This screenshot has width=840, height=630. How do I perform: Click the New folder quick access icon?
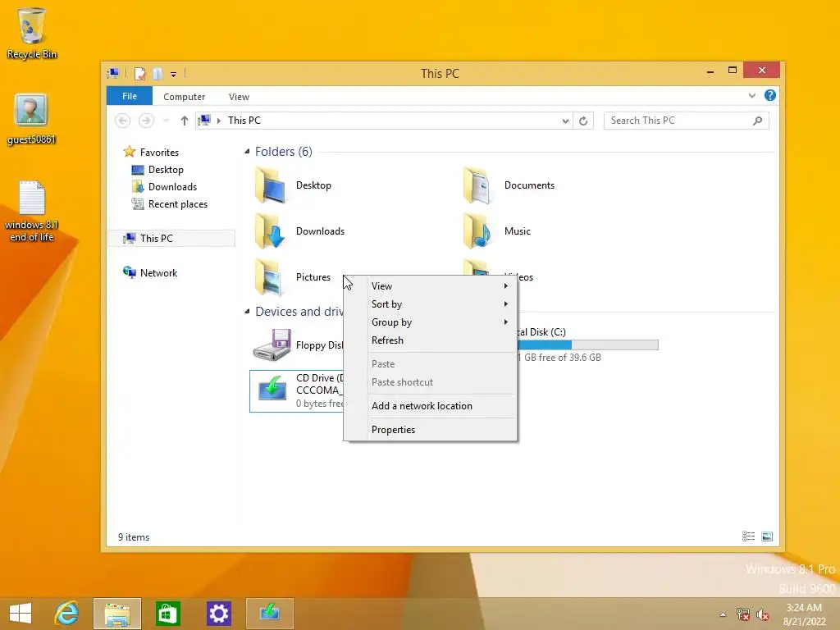point(157,73)
